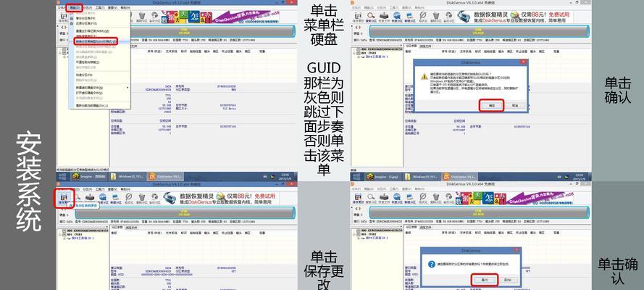This screenshot has width=644, height=290.
Task: Click Delete Partition trash icon in GUID warning window
Action: click(x=436, y=17)
